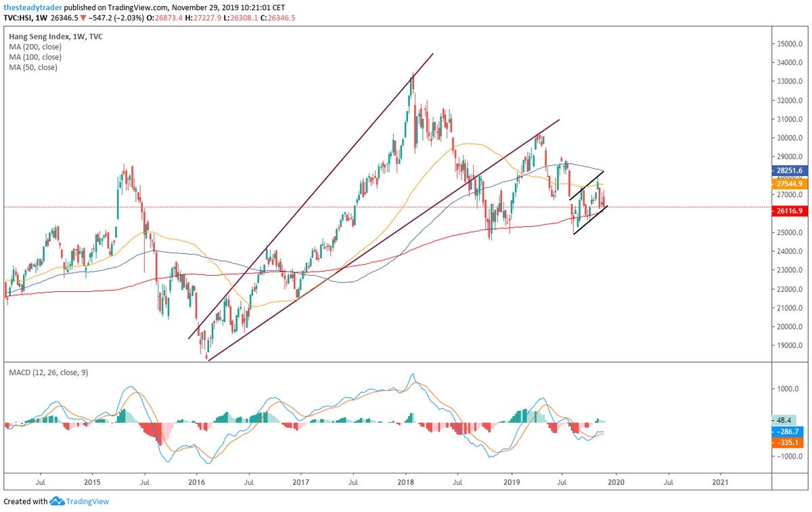
Task: Click the green 48.4 MACD histogram label
Action: click(x=784, y=420)
